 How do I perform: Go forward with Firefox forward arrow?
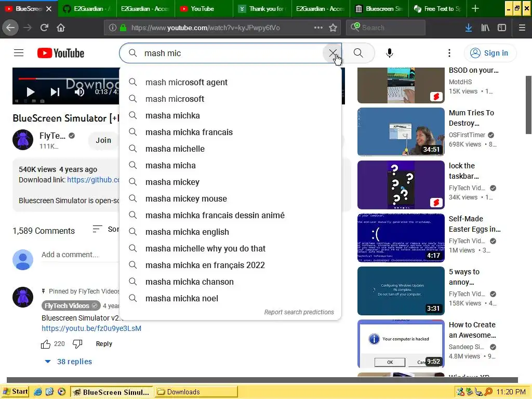[28, 28]
